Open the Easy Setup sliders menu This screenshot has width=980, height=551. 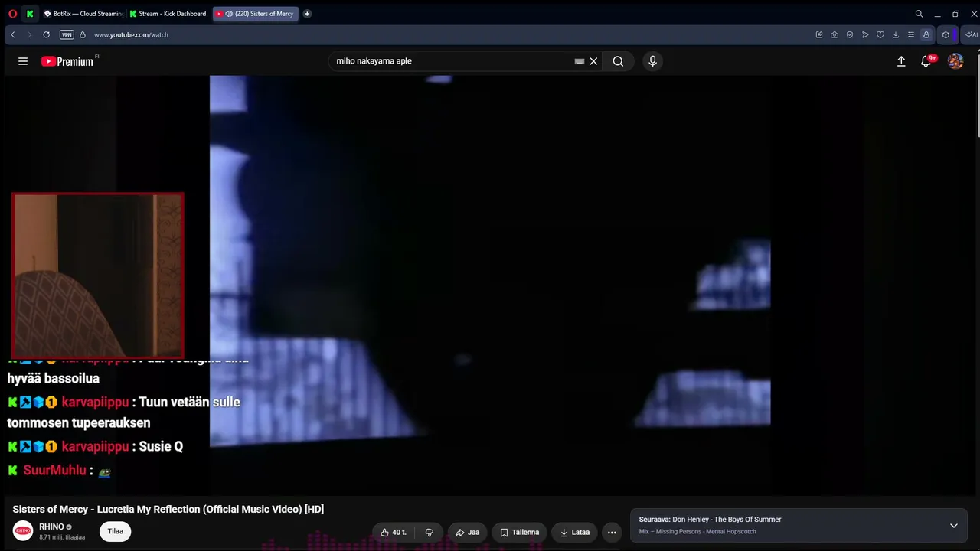click(911, 34)
